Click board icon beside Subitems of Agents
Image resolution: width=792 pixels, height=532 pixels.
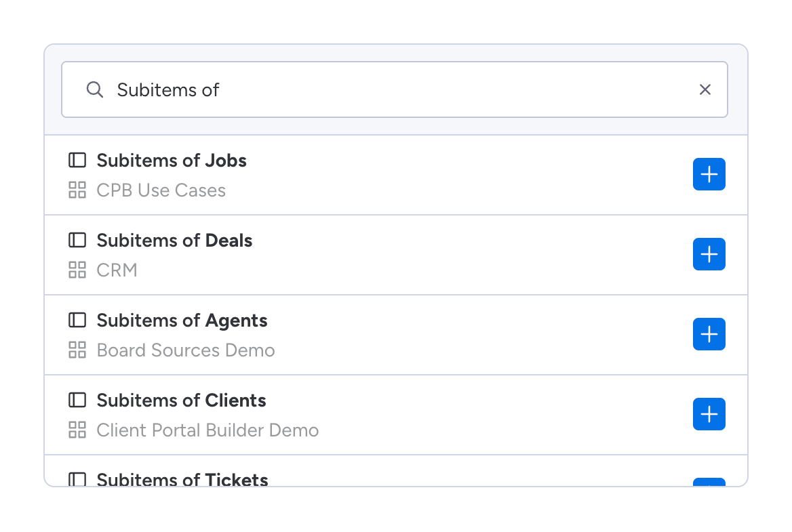pyautogui.click(x=77, y=321)
